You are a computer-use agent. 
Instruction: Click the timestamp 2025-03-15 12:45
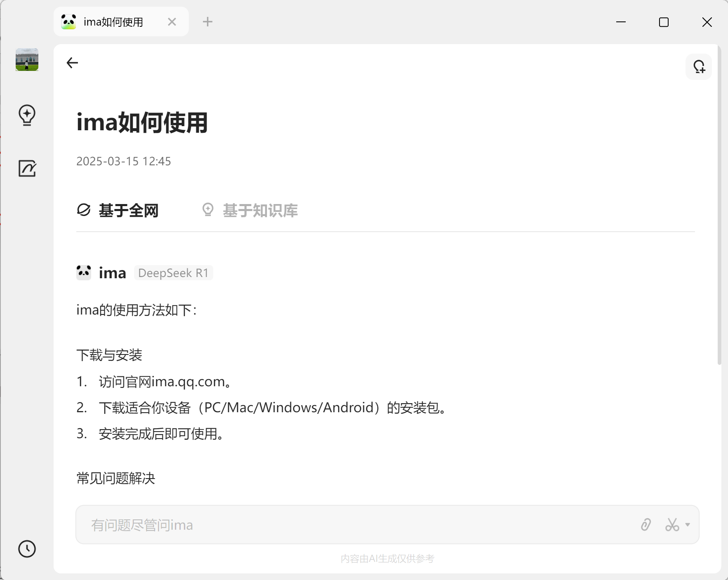123,161
